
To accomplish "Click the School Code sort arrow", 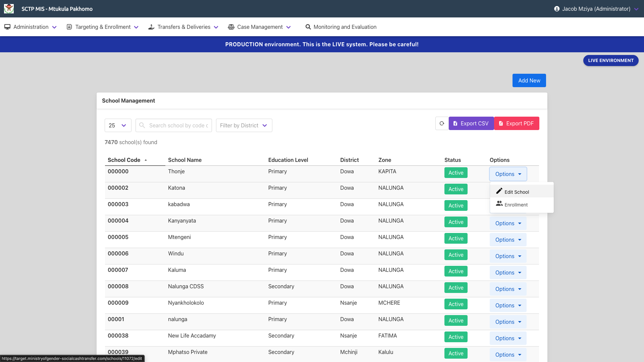I will point(146,160).
